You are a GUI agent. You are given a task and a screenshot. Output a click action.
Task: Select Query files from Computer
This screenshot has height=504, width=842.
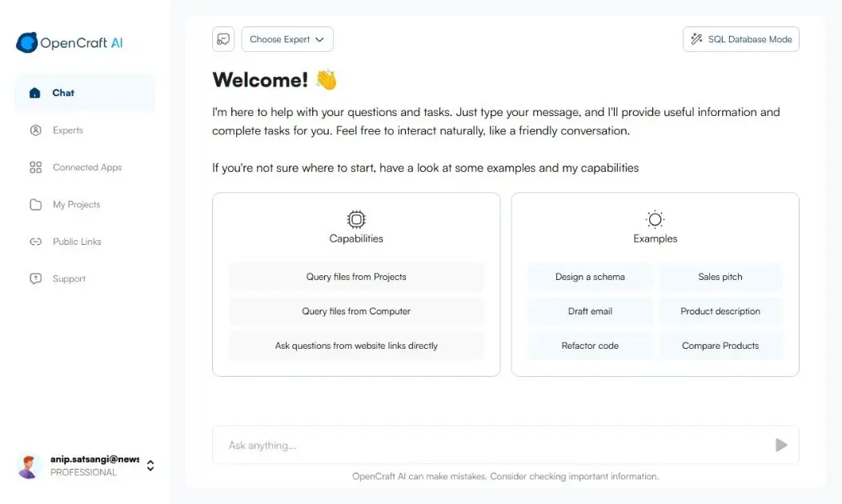pos(356,310)
